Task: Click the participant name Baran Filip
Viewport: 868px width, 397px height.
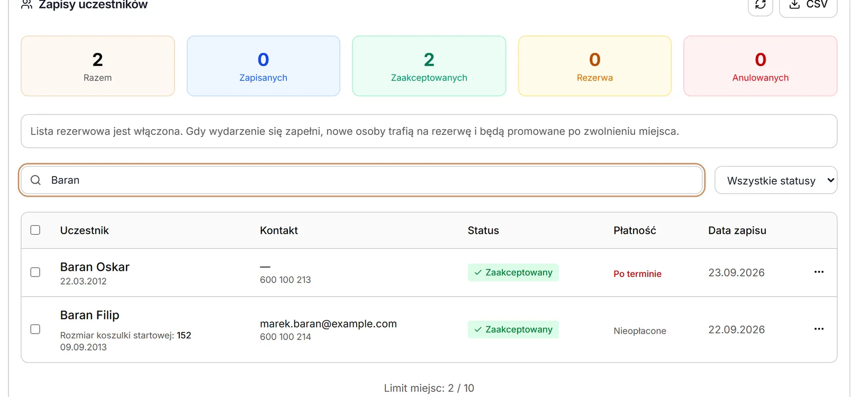Action: [89, 315]
